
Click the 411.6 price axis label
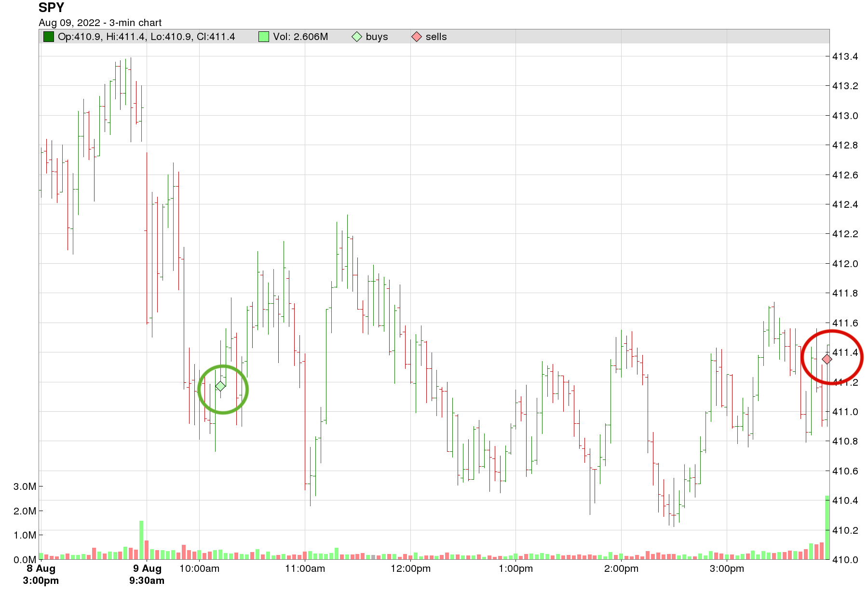tap(845, 323)
